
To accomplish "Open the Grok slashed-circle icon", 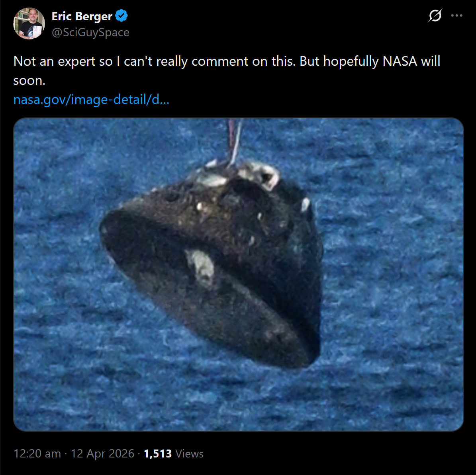I will click(435, 16).
